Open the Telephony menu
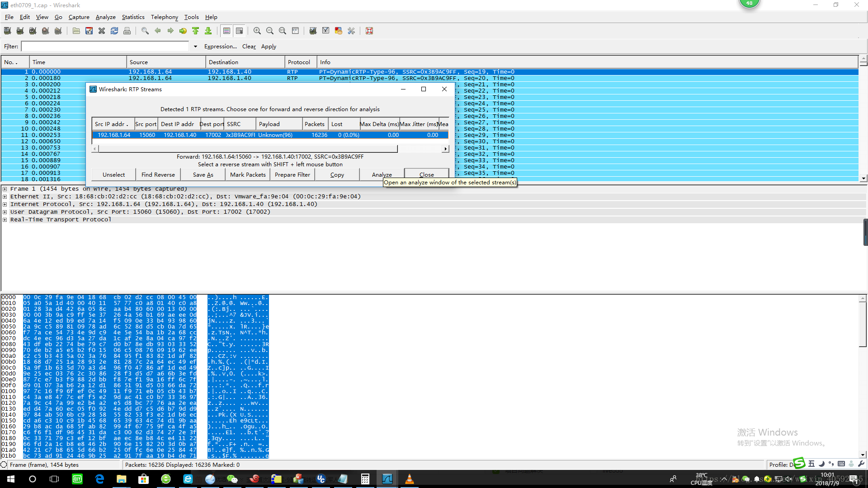This screenshot has height=488, width=868. coord(164,17)
